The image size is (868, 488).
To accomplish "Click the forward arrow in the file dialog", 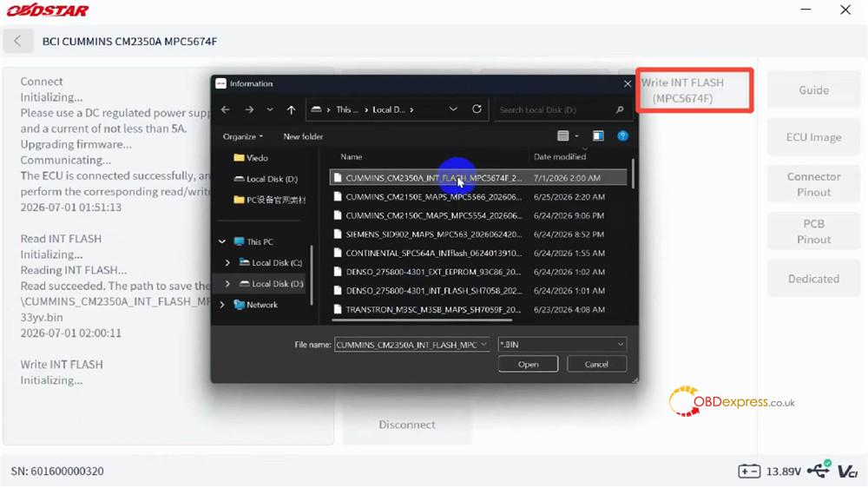I will coord(249,109).
